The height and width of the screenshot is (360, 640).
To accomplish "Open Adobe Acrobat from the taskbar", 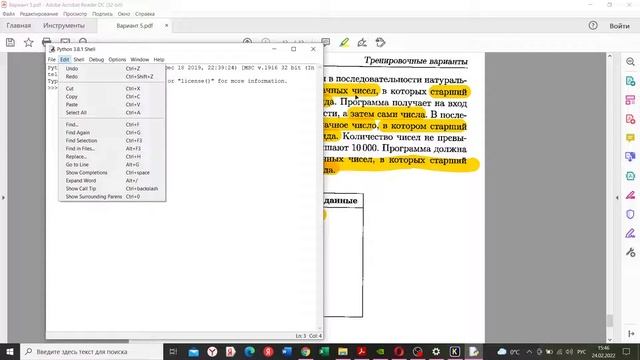I will tap(362, 351).
